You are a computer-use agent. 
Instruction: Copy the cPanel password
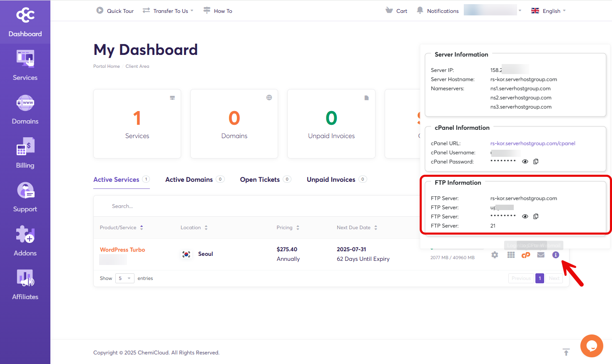[536, 161]
